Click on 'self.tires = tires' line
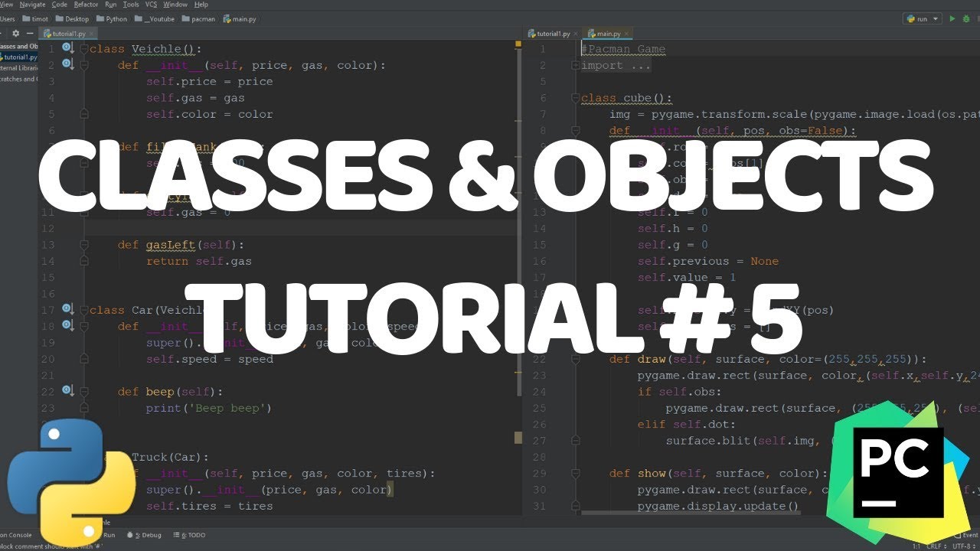Image resolution: width=980 pixels, height=551 pixels. point(210,506)
